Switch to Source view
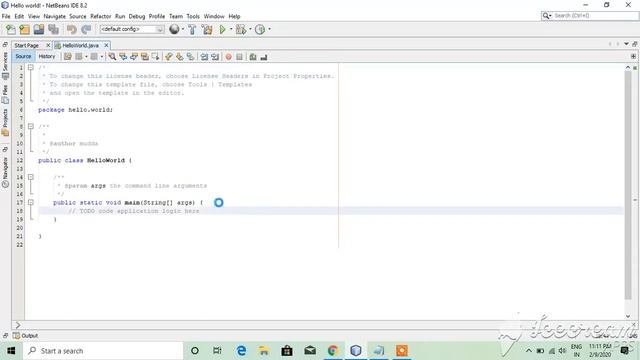The height and width of the screenshot is (360, 640). click(x=23, y=56)
